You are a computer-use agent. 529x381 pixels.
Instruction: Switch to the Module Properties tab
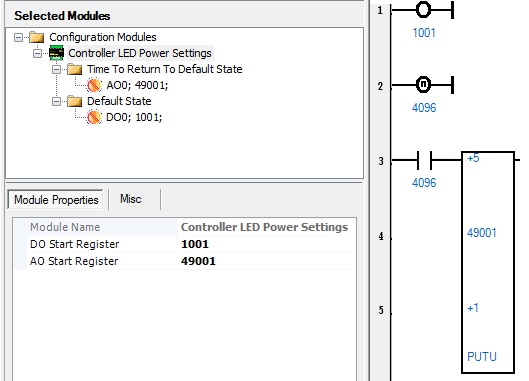(56, 200)
